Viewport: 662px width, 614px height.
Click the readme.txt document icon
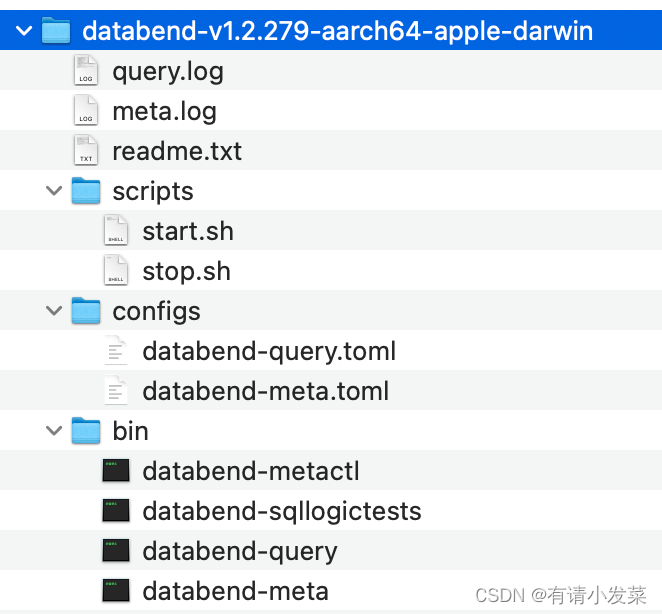(x=86, y=151)
